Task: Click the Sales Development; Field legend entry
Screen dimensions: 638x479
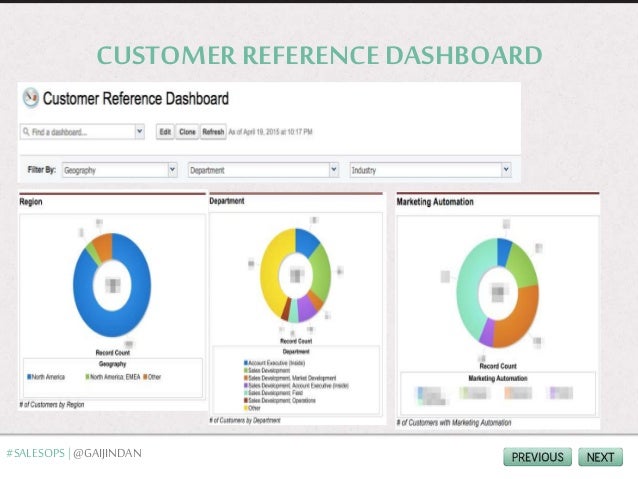Action: (x=273, y=393)
